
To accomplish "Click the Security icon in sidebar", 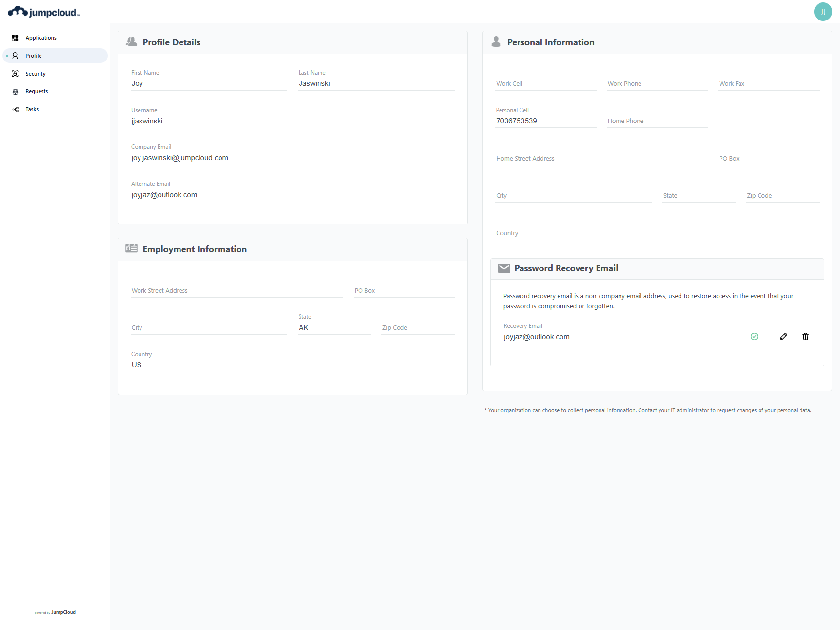I will point(15,74).
